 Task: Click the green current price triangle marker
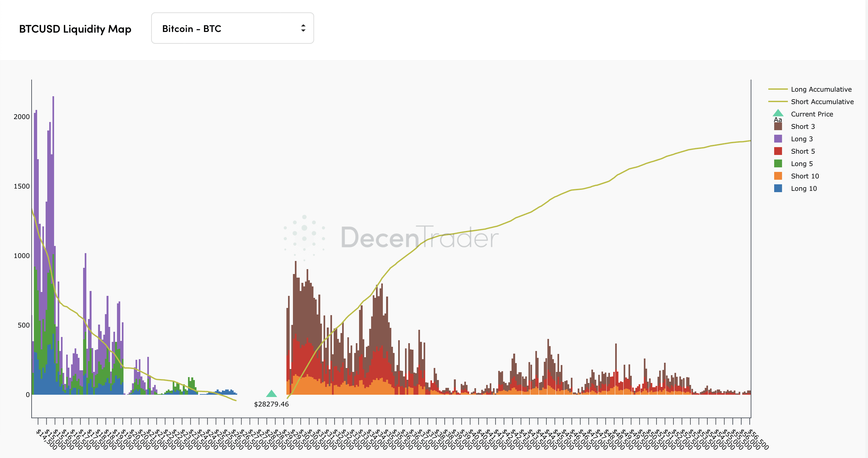(271, 394)
